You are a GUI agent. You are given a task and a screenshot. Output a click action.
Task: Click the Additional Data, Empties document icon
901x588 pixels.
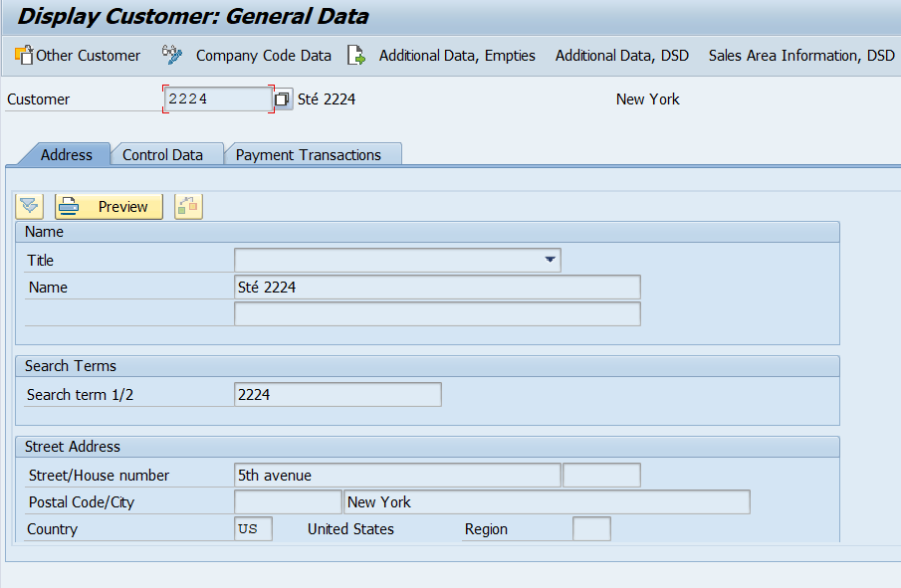[x=356, y=55]
